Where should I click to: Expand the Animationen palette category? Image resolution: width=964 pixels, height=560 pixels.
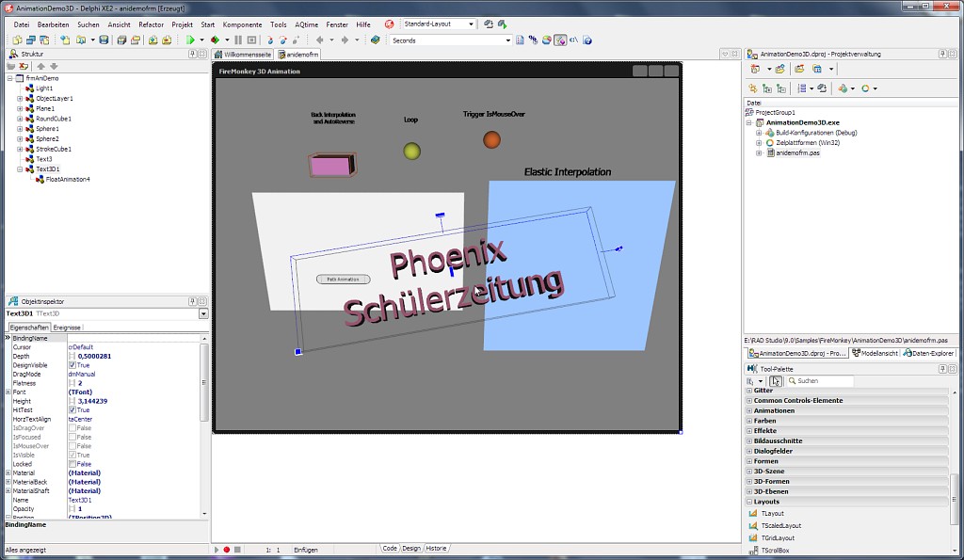pos(749,410)
